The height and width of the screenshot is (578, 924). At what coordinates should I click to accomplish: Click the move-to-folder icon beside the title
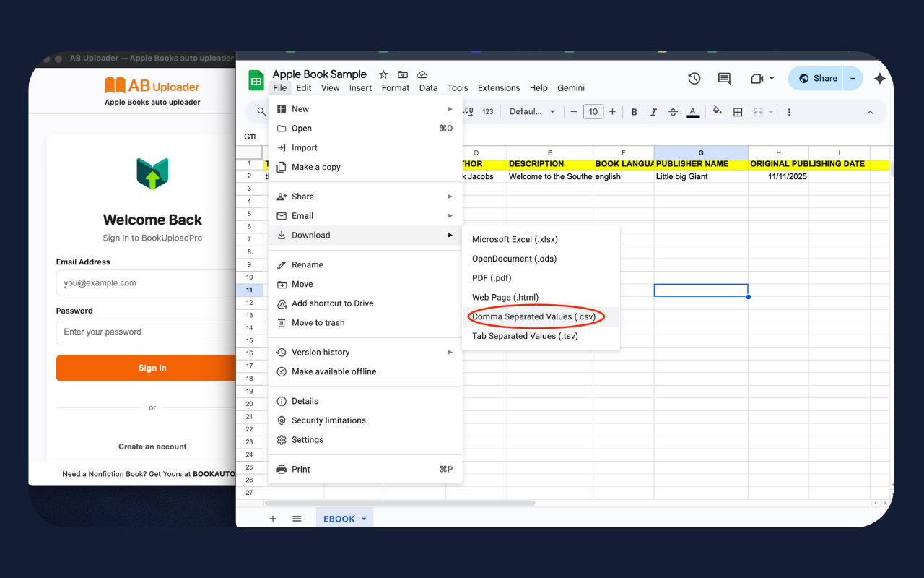pos(403,74)
